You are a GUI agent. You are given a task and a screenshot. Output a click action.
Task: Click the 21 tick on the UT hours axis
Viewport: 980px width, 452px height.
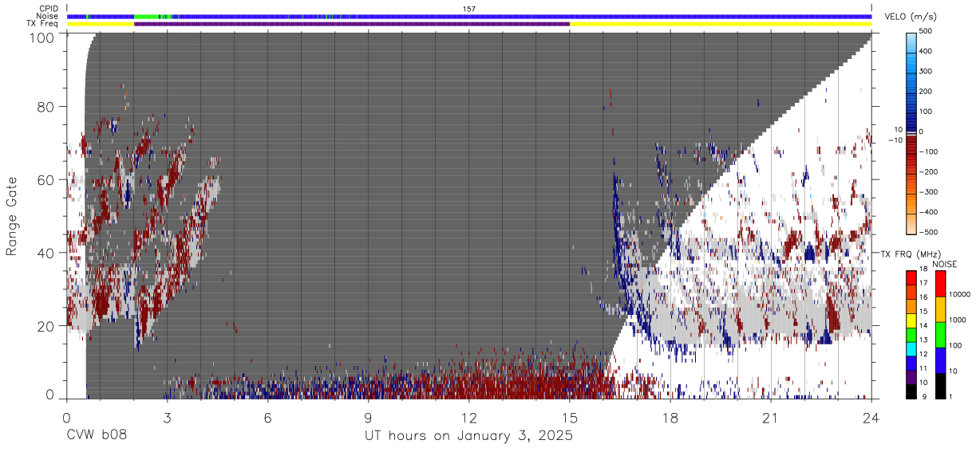[771, 417]
